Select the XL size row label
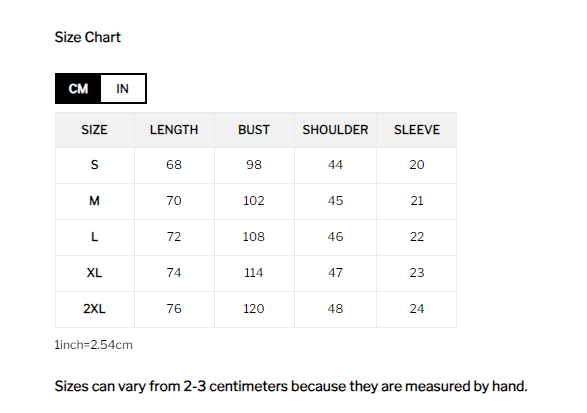Screen dimensions: 587x413 click(95, 273)
